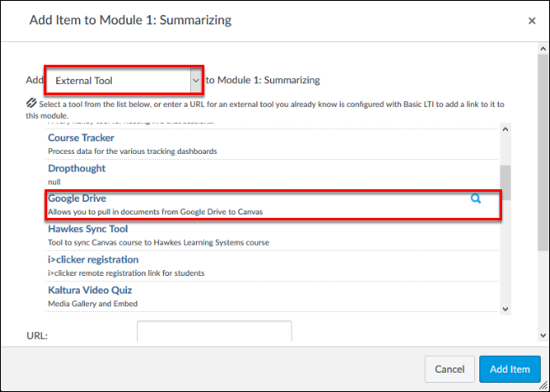Click 'i>clicker remote registration link for students' text
The height and width of the screenshot is (392, 550).
point(126,273)
